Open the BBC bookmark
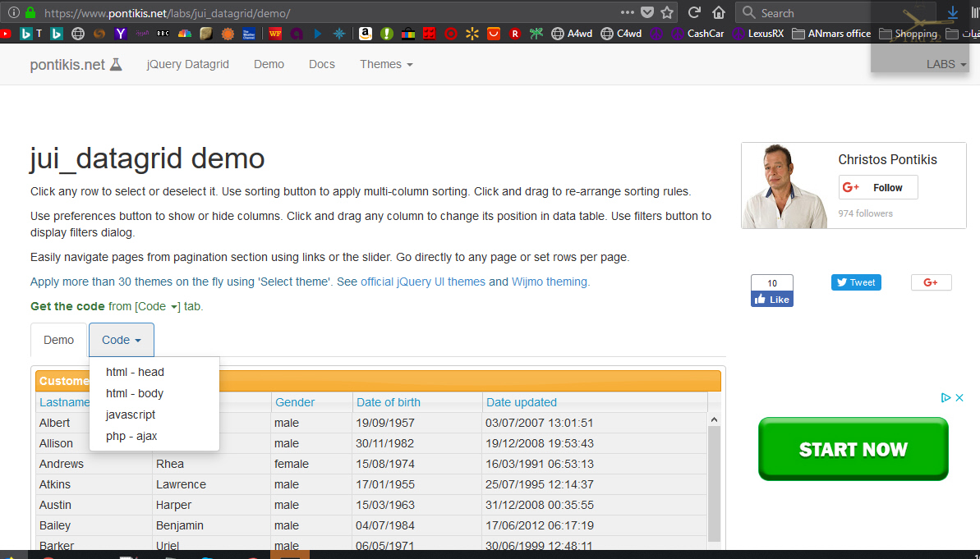 (163, 34)
